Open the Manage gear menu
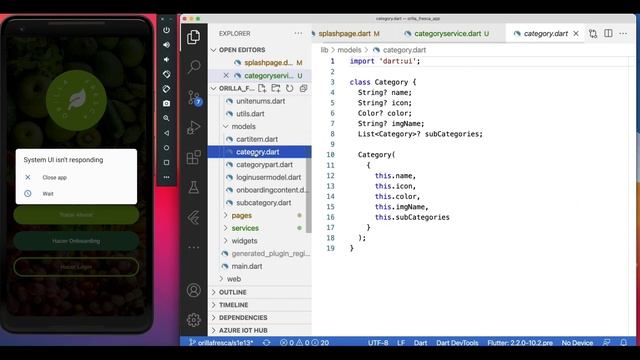The image size is (640, 360). 193,320
